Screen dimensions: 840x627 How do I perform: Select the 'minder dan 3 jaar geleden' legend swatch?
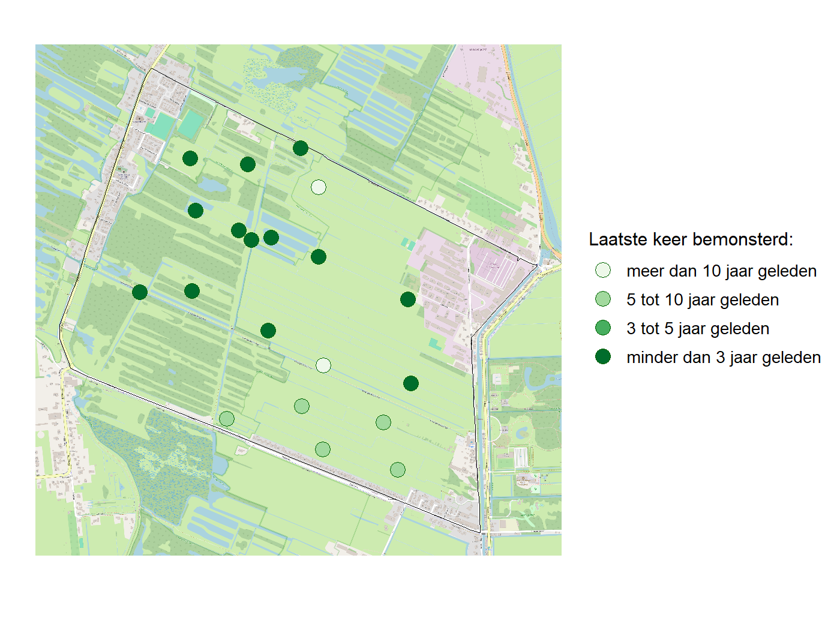click(x=603, y=357)
